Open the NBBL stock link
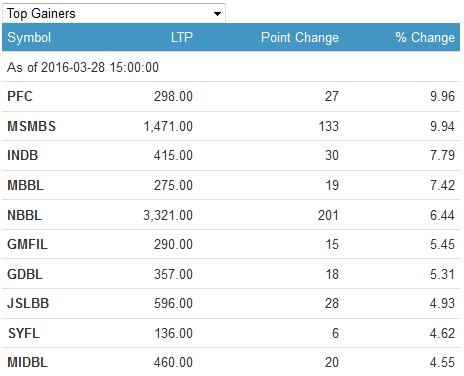Screen dimensions: 464x376 pyautogui.click(x=25, y=215)
